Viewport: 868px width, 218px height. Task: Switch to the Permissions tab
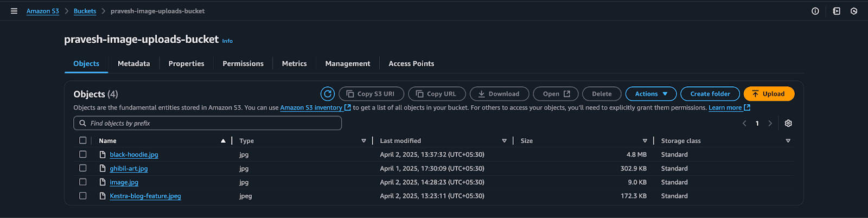243,63
